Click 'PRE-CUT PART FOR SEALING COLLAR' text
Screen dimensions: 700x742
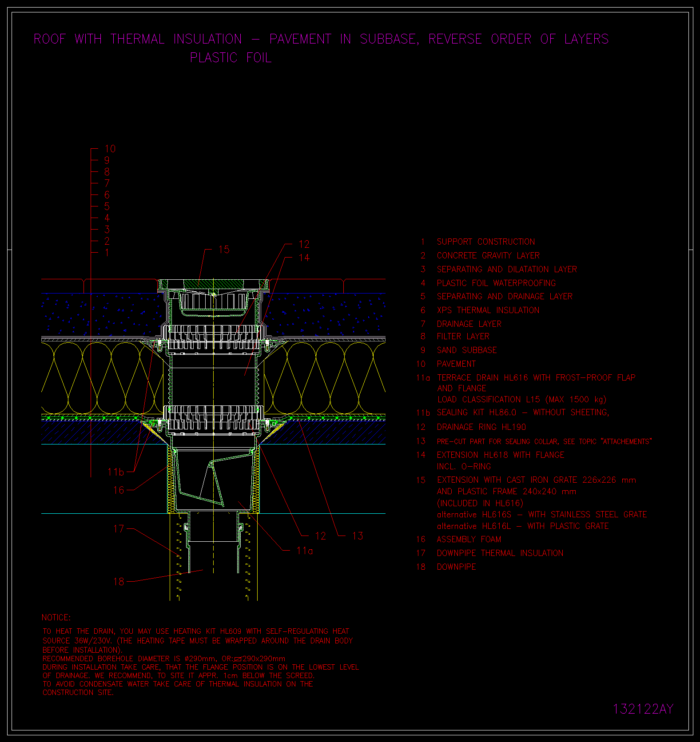(498, 441)
